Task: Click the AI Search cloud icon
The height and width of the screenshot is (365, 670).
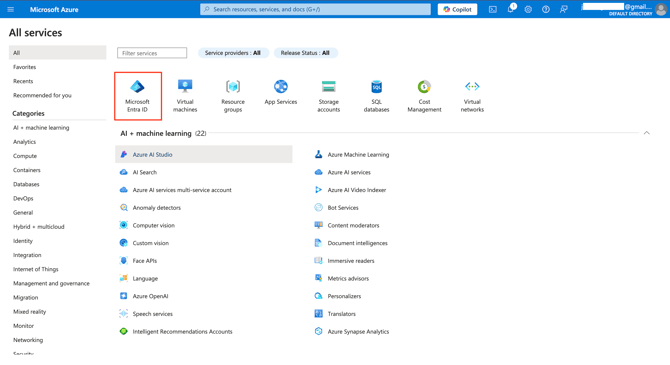Action: pyautogui.click(x=123, y=172)
